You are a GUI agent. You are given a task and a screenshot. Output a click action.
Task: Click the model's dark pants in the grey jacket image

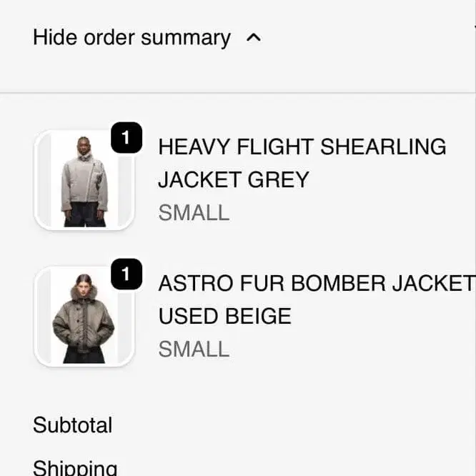(84, 214)
